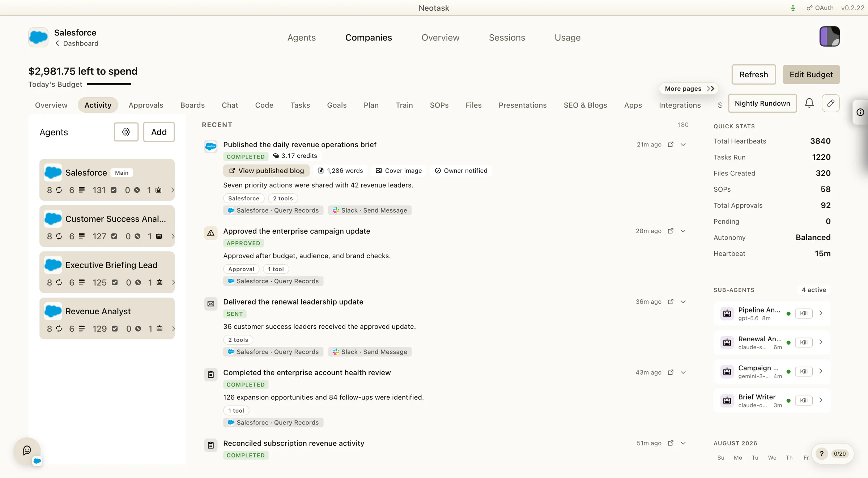Image resolution: width=868 pixels, height=478 pixels.
Task: Click the OAuth key indicator
Action: point(820,8)
